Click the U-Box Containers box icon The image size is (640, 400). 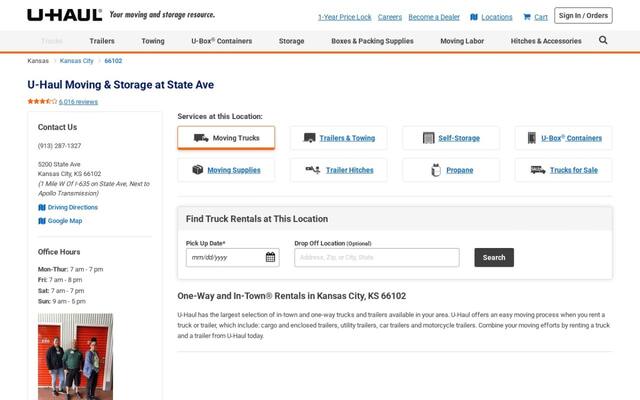531,138
